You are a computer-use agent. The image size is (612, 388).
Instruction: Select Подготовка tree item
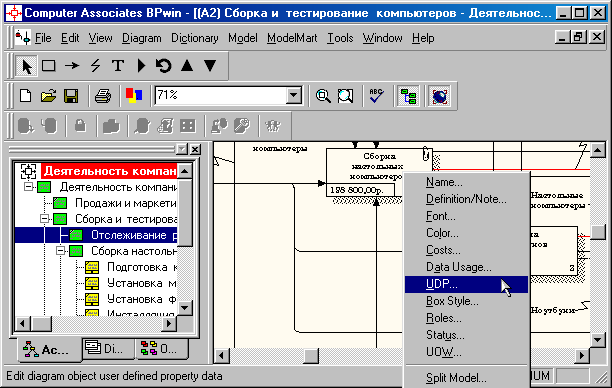point(142,267)
